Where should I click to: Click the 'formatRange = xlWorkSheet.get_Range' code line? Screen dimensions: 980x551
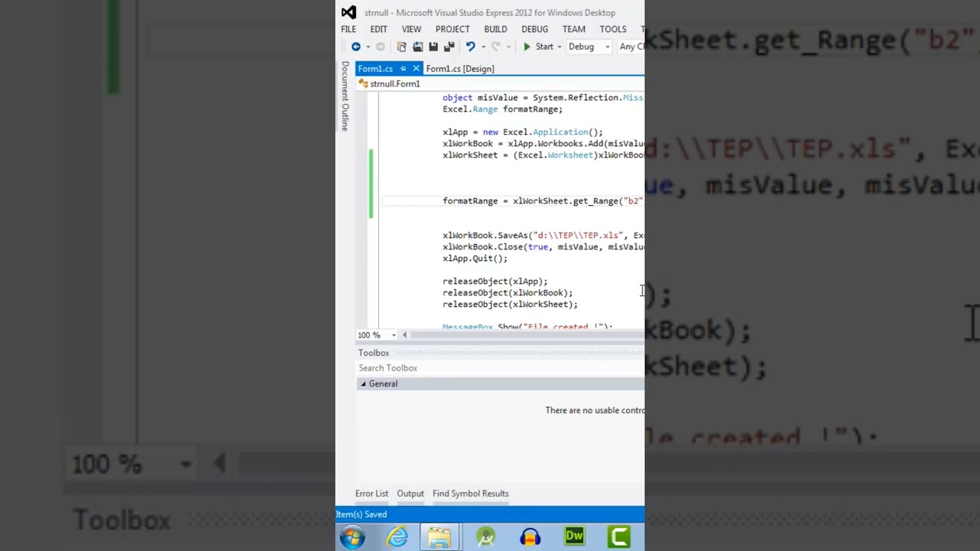pyautogui.click(x=543, y=201)
